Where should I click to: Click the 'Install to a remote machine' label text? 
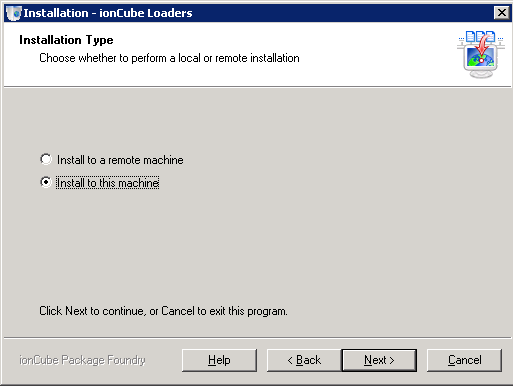tap(120, 160)
